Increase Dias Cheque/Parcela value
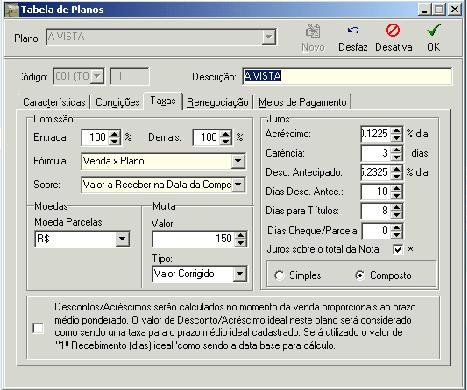Image resolution: width=467 pixels, height=390 pixels. click(396, 227)
